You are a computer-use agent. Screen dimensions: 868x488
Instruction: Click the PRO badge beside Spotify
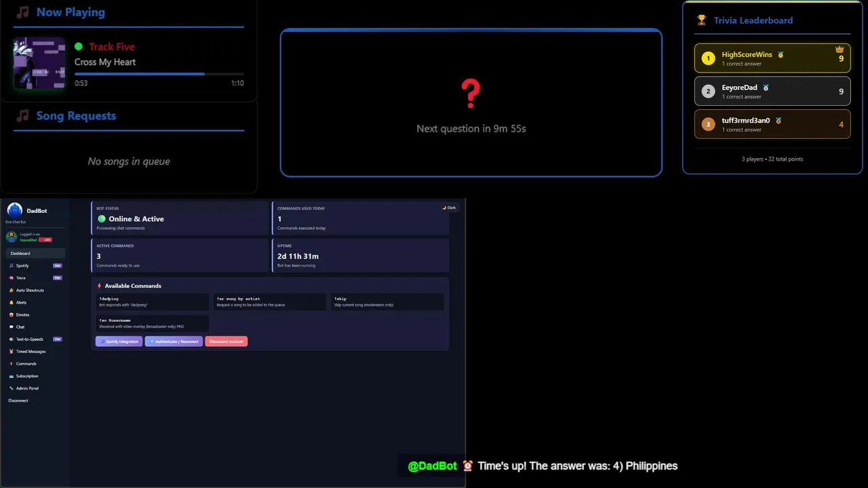coord(58,266)
